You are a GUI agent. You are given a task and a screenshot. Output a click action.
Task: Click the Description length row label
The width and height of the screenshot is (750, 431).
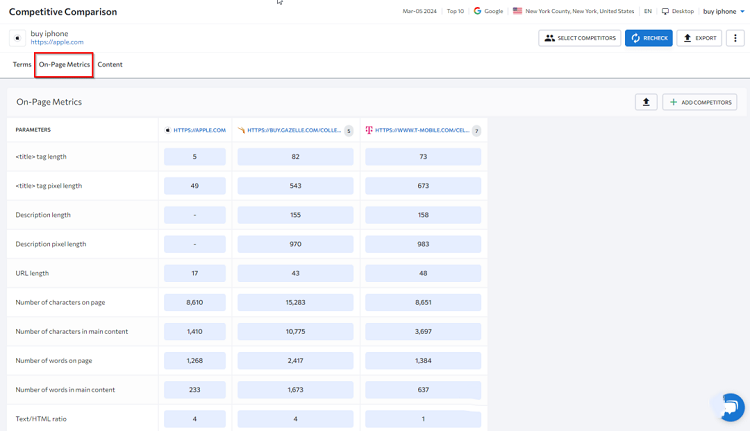click(43, 215)
